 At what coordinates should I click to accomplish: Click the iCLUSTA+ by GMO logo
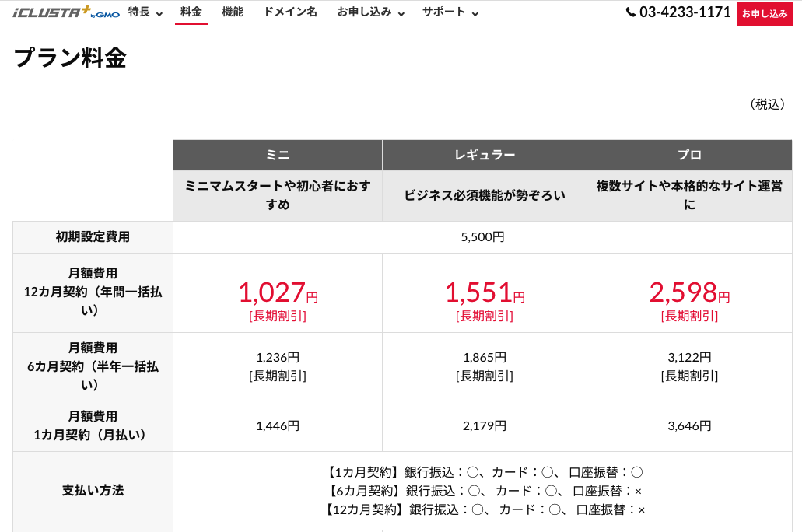(x=66, y=12)
